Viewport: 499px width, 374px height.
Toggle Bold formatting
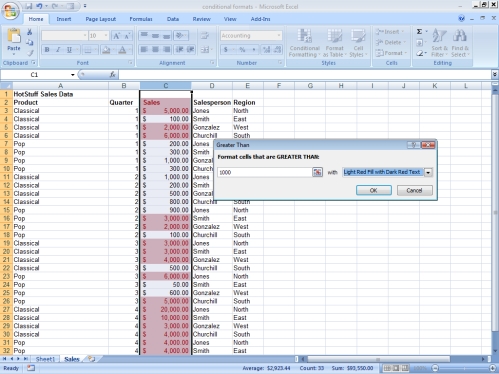click(x=47, y=50)
